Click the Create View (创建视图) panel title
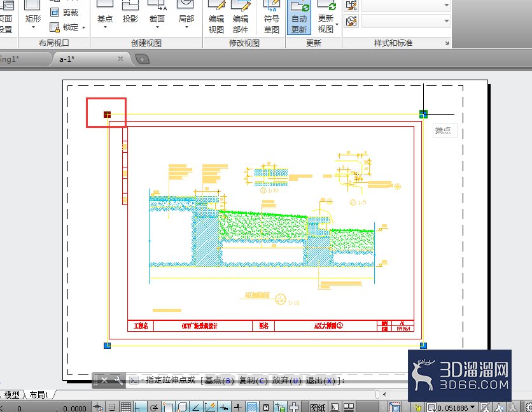Image resolution: width=532 pixels, height=412 pixels. 146,43
